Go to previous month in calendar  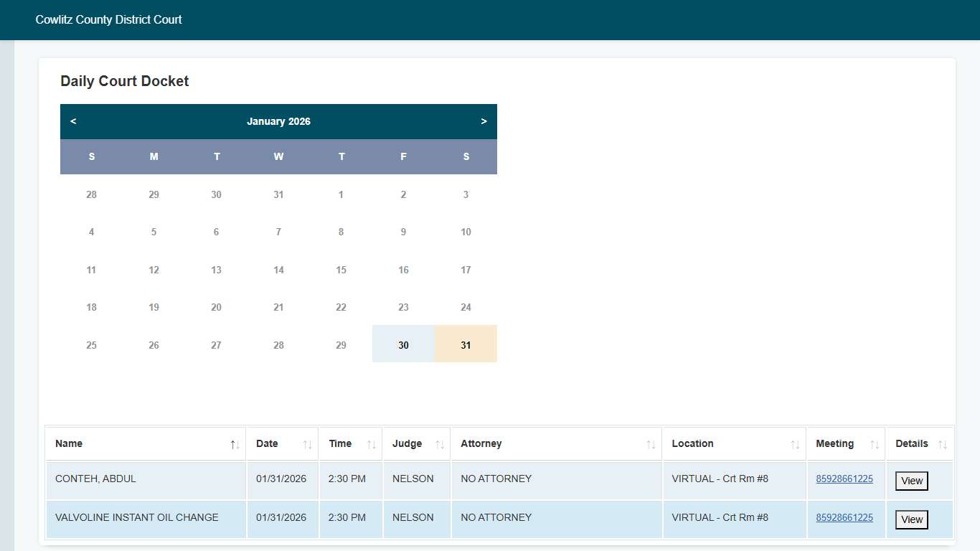tap(73, 122)
